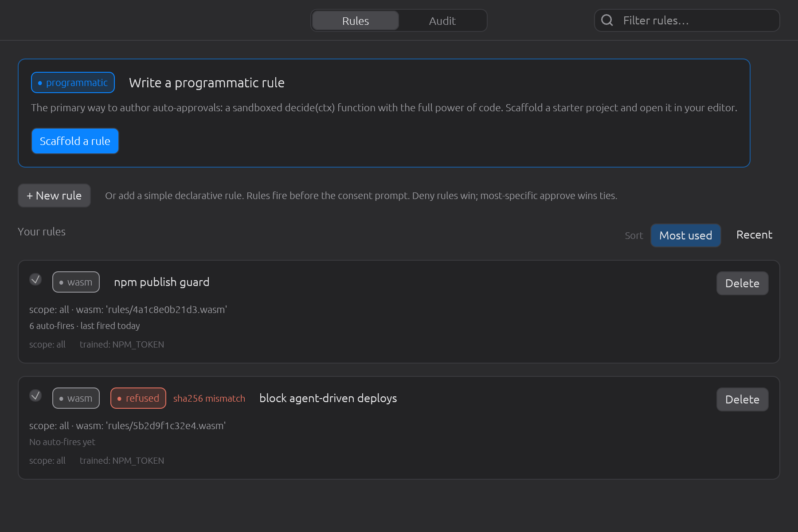Open the npm publish guard rule title

pyautogui.click(x=162, y=282)
